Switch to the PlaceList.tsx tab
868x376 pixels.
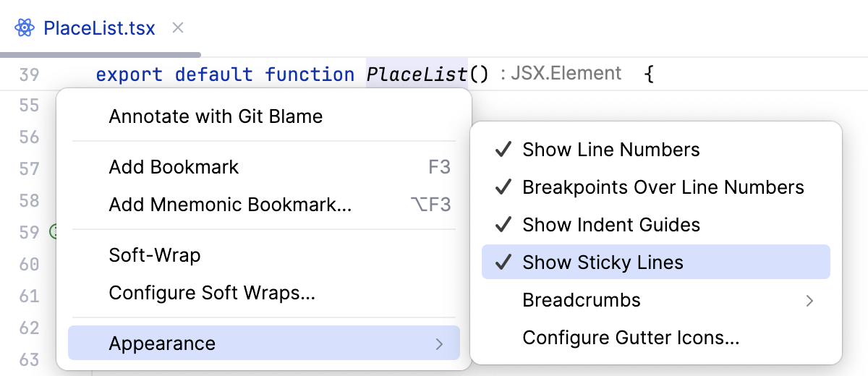click(x=99, y=28)
